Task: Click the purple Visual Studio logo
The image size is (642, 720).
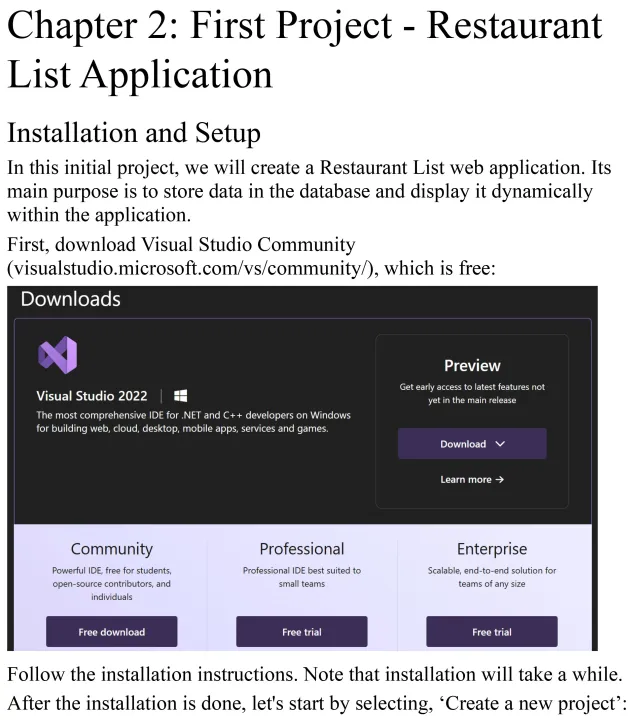Action: point(57,356)
